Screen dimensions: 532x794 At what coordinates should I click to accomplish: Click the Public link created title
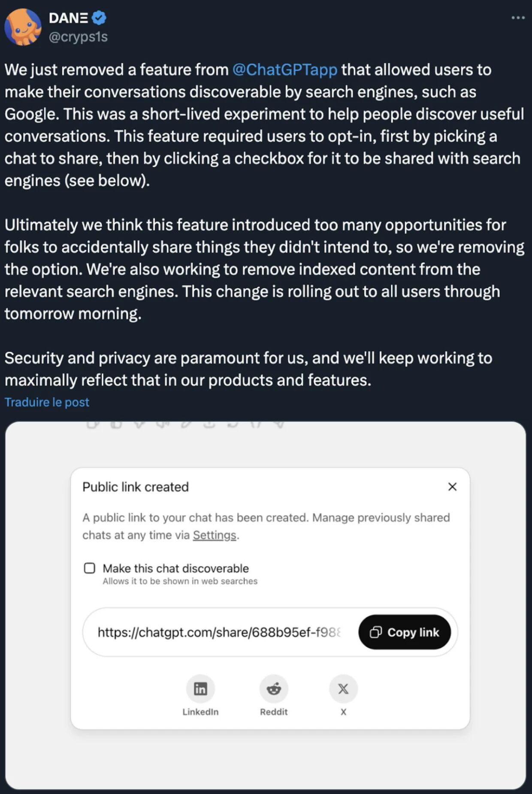136,486
